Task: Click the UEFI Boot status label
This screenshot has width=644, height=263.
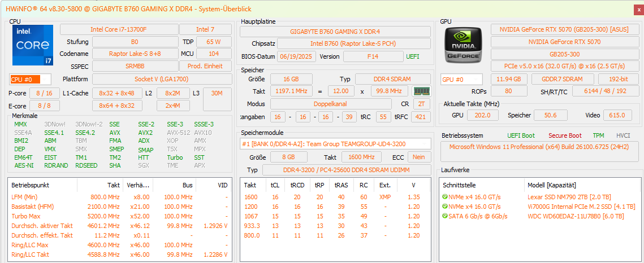Action: [x=521, y=135]
